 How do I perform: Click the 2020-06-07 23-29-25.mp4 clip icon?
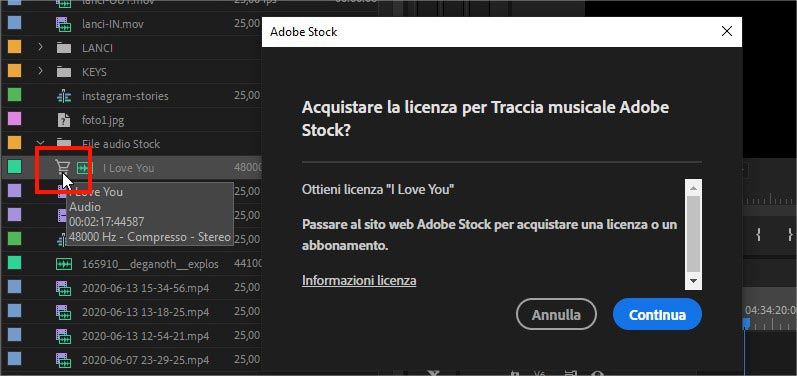coord(64,360)
